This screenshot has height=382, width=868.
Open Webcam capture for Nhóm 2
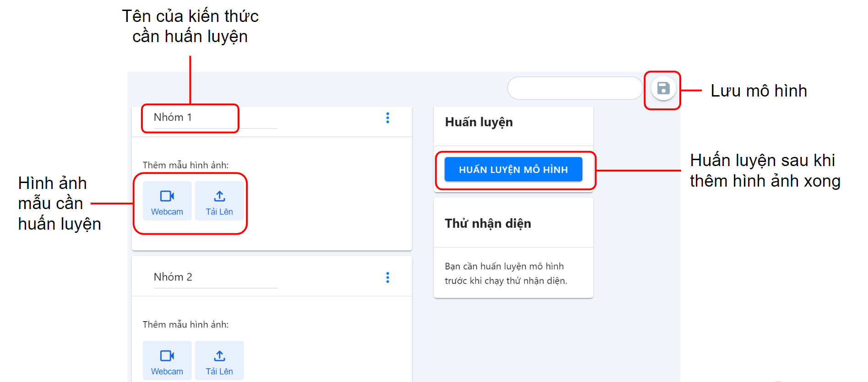[x=167, y=360]
